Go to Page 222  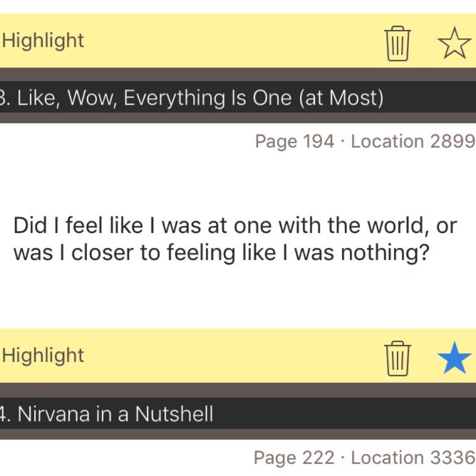click(x=294, y=458)
